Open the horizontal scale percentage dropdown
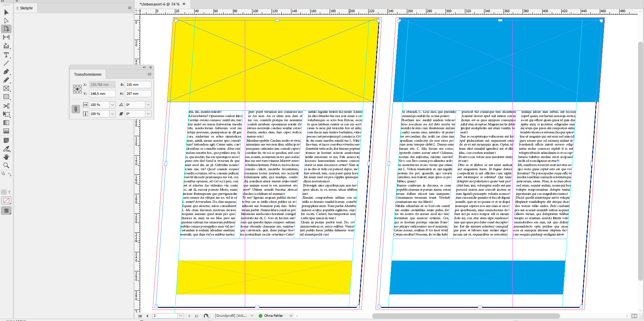The height and width of the screenshot is (321, 644). (x=113, y=105)
